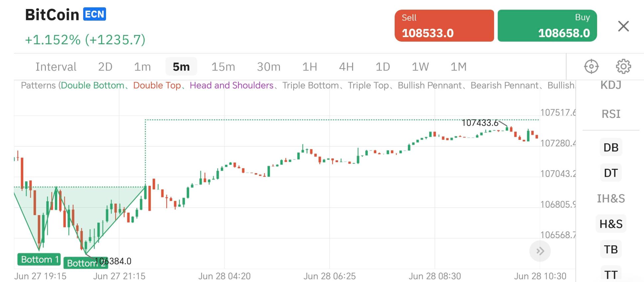Viewport: 644px width, 282px height.
Task: Enable the IH&S pattern indicator
Action: [x=611, y=198]
